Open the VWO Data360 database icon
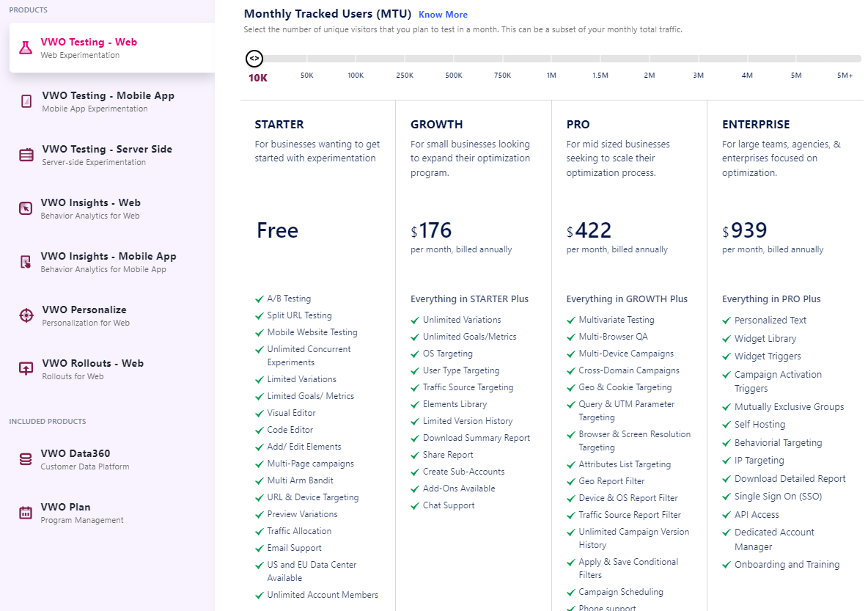The image size is (868, 611). [26, 459]
